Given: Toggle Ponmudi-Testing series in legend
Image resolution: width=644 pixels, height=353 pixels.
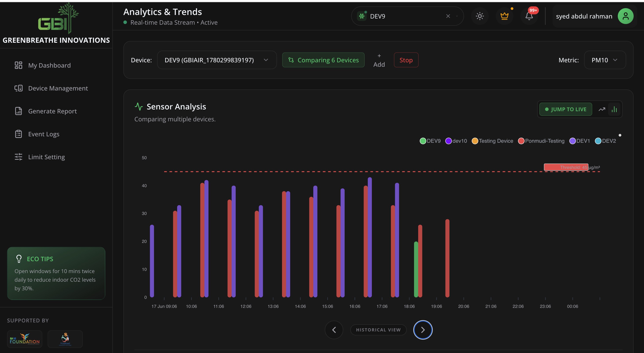Looking at the screenshot, I should pyautogui.click(x=541, y=141).
